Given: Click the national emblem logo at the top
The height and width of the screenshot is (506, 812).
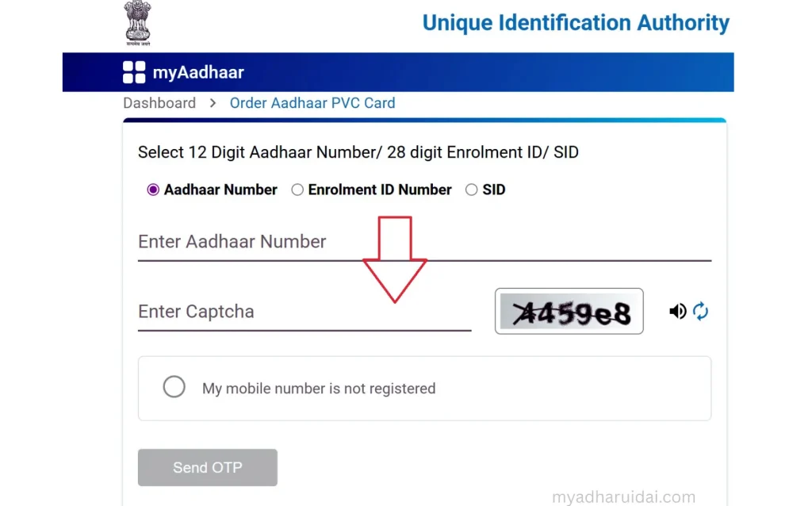Looking at the screenshot, I should point(136,22).
